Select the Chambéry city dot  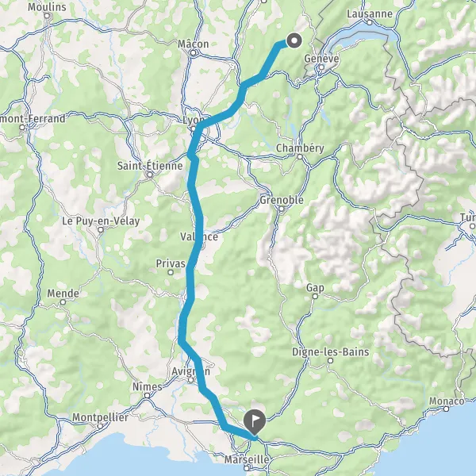(300, 157)
